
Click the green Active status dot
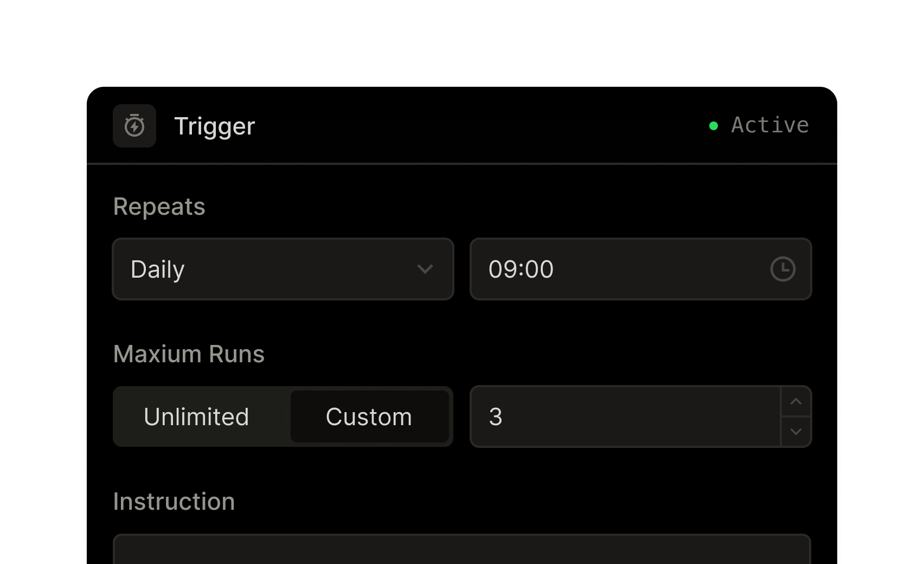coord(714,126)
